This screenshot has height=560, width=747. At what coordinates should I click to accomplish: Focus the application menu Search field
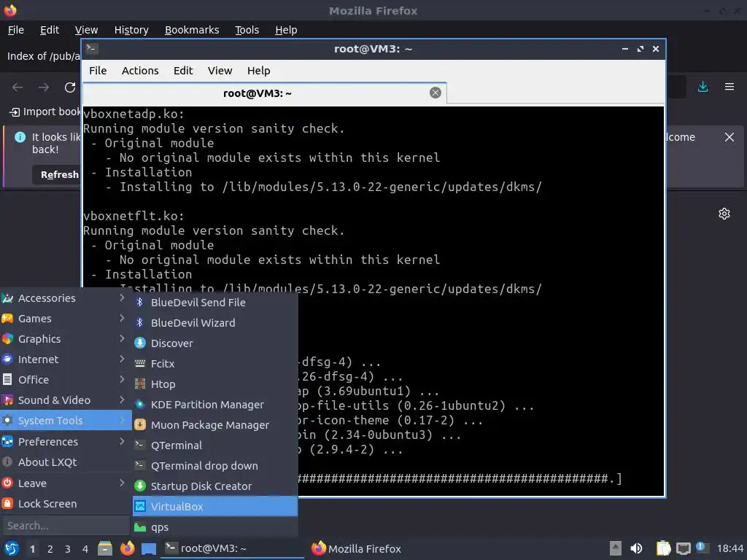tap(66, 525)
